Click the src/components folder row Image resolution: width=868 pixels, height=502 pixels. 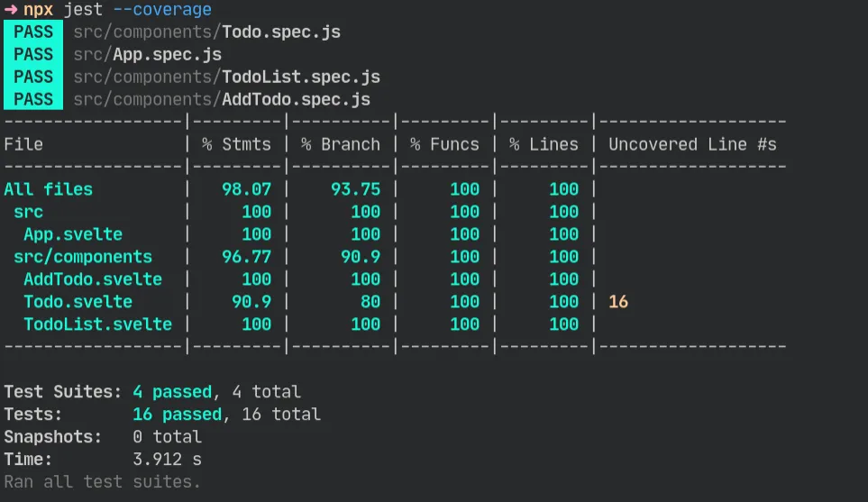pyautogui.click(x=83, y=257)
